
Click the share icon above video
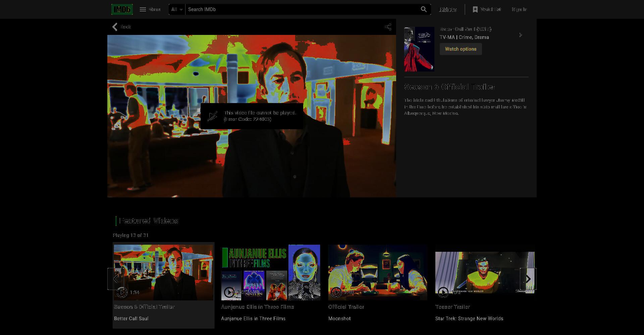[x=388, y=27]
